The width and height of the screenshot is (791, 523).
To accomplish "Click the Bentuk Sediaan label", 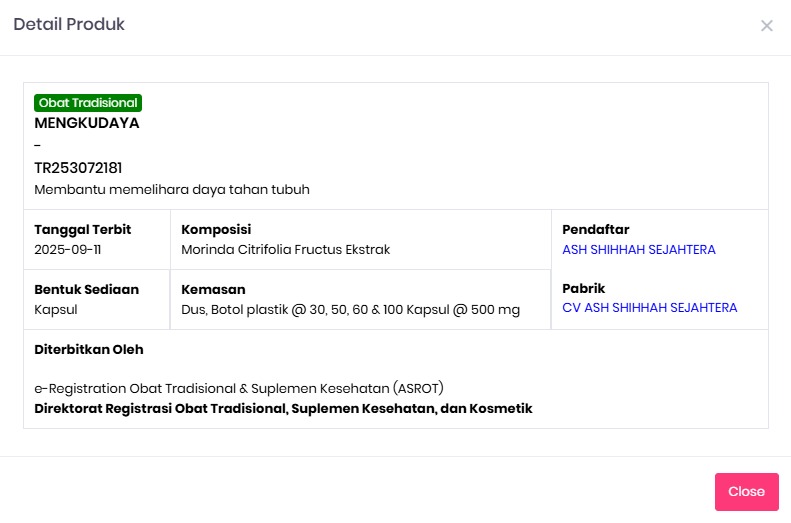I will tap(87, 290).
